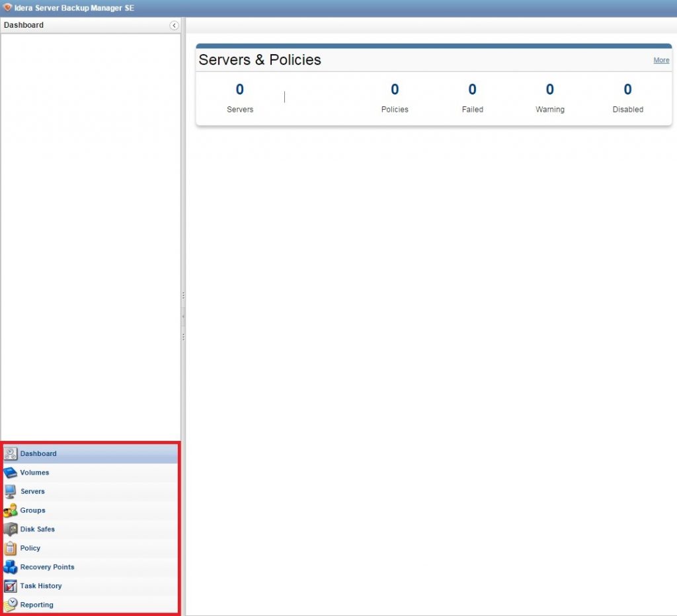Click the Servers monitor icon
Viewport: 677px width, 616px height.
tap(10, 491)
